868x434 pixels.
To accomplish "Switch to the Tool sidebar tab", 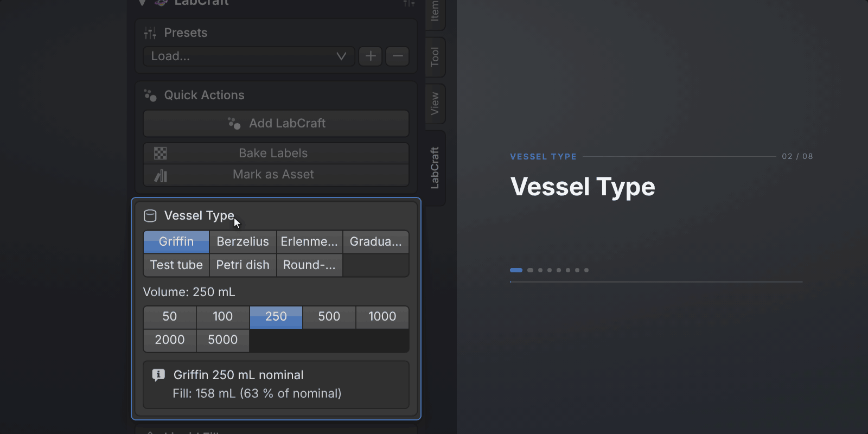I will 435,57.
